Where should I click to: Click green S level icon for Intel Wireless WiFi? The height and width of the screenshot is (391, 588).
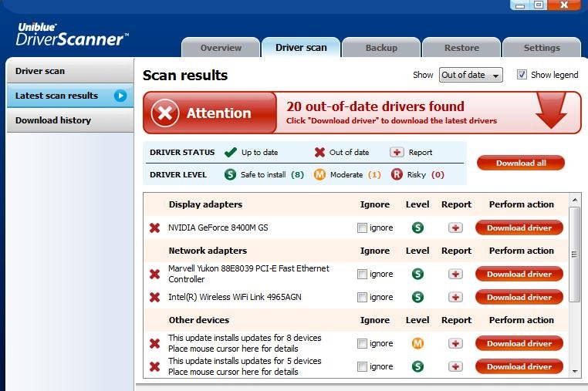[x=417, y=297]
